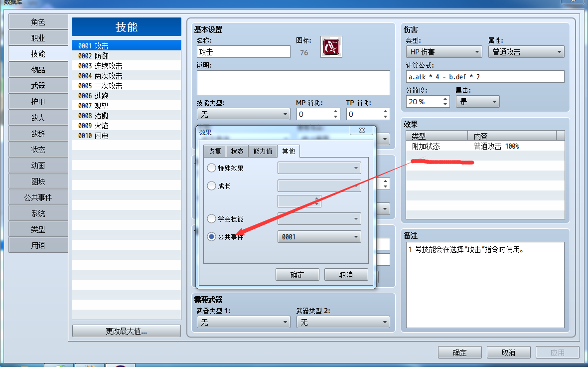Open the 职业 database section
The image size is (588, 367).
[38, 38]
